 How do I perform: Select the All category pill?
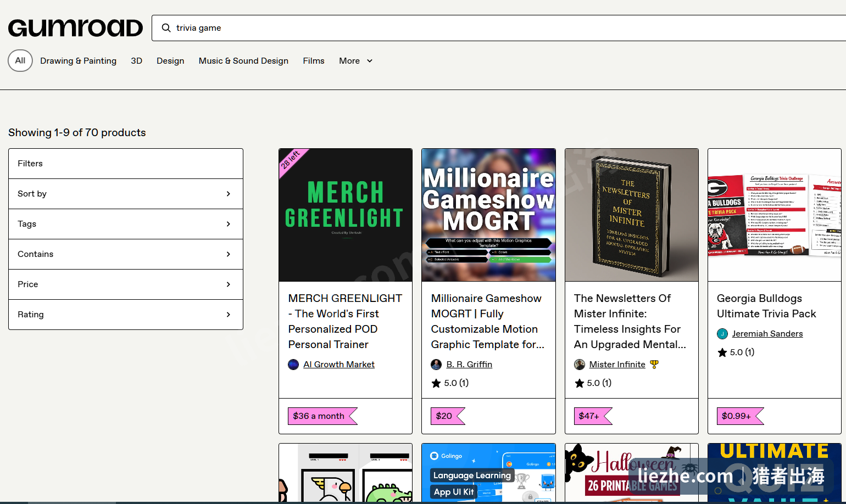click(20, 60)
